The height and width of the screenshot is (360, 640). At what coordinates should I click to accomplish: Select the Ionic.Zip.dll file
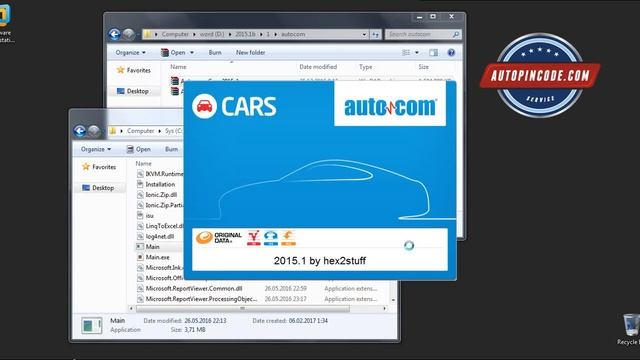tap(161, 195)
